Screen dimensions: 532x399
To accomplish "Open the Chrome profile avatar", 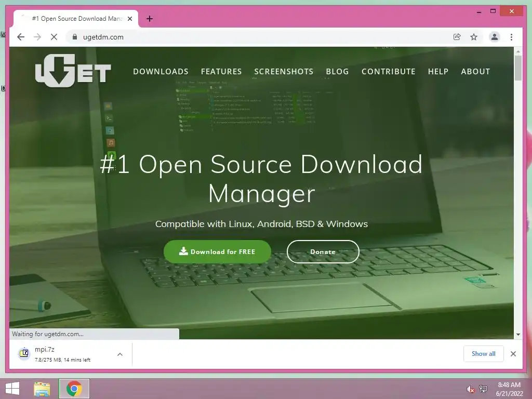I will (495, 37).
